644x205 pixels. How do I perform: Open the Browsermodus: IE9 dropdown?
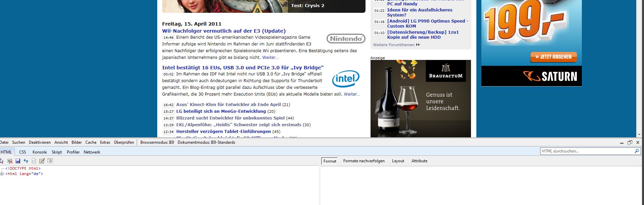pos(157,142)
